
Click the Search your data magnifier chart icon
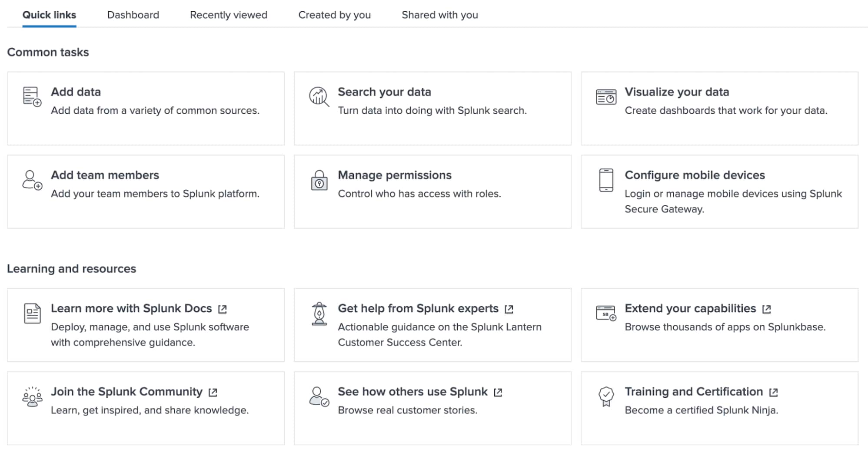[x=319, y=96]
